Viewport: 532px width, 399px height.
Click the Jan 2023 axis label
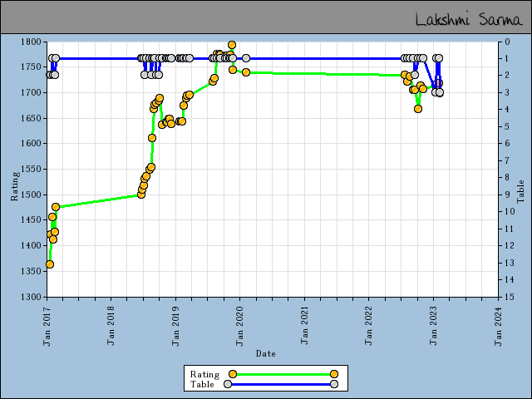433,327
